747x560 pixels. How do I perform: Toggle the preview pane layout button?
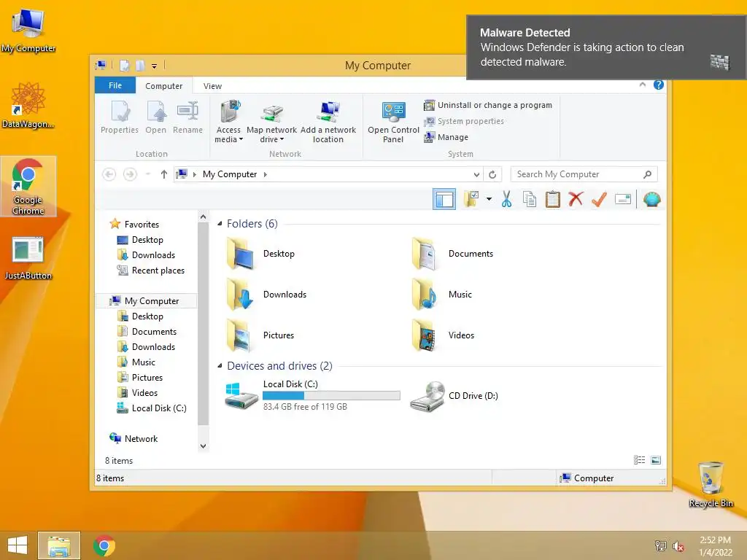click(444, 199)
